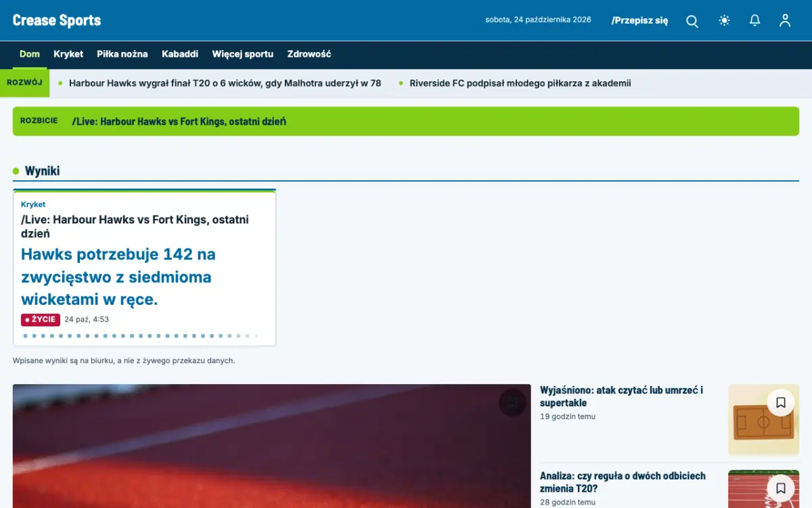The width and height of the screenshot is (812, 508).
Task: Click the Wyniki section heading
Action: tap(42, 171)
